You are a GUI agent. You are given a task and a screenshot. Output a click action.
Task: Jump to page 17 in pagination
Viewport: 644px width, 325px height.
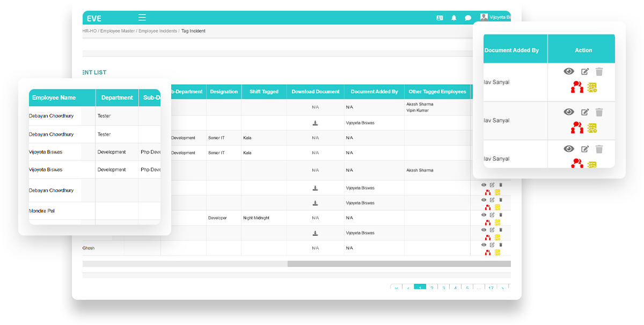[491, 289]
